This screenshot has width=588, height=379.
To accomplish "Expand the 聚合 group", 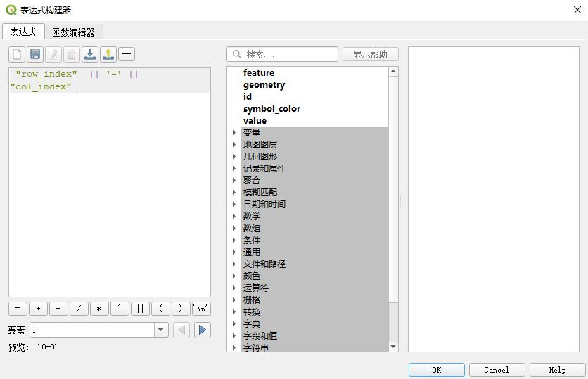I will [234, 180].
